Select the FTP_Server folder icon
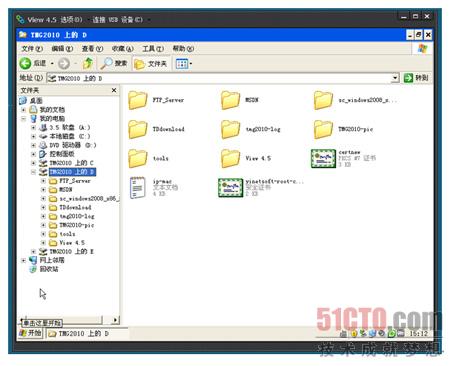 click(x=138, y=100)
